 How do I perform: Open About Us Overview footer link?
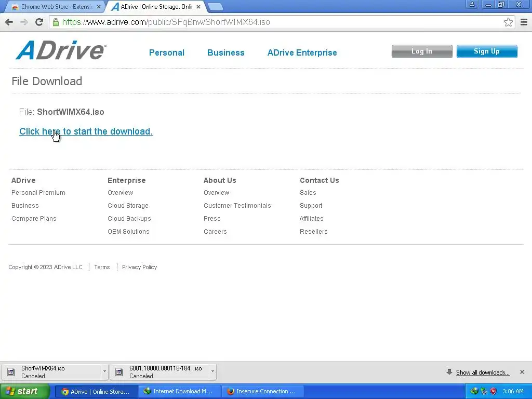click(217, 192)
